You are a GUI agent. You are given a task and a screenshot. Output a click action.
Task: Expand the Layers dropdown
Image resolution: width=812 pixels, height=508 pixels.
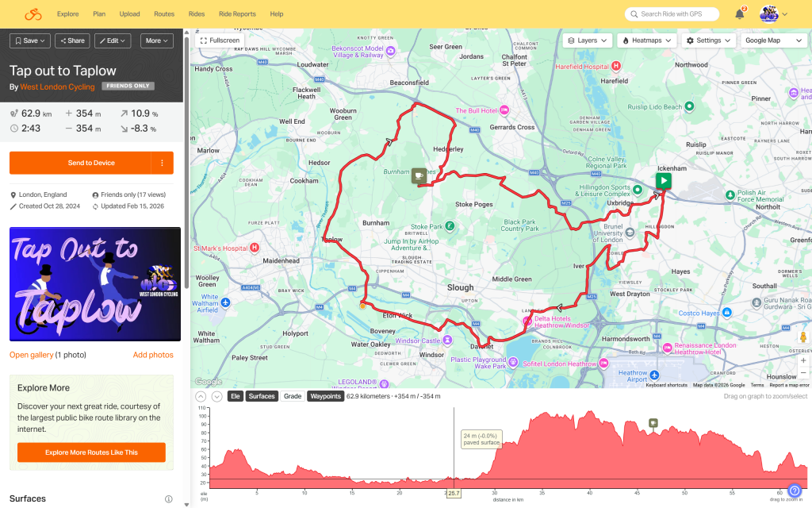point(588,40)
